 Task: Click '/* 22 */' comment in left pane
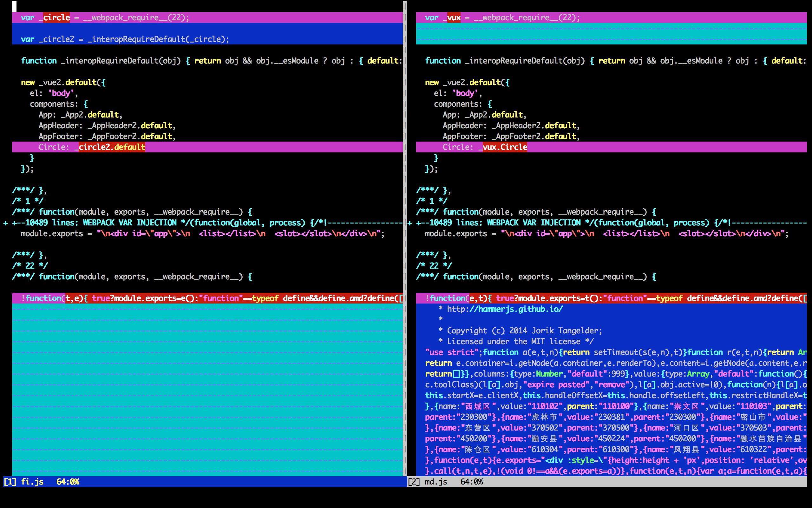point(30,266)
